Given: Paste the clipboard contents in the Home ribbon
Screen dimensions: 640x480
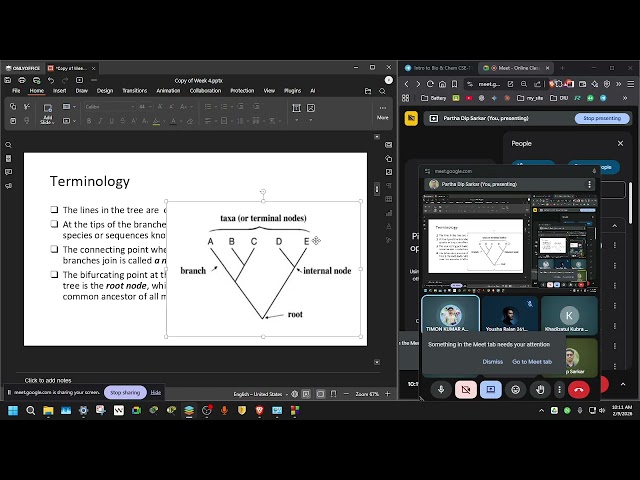Looking at the screenshot, I should [x=13, y=121].
